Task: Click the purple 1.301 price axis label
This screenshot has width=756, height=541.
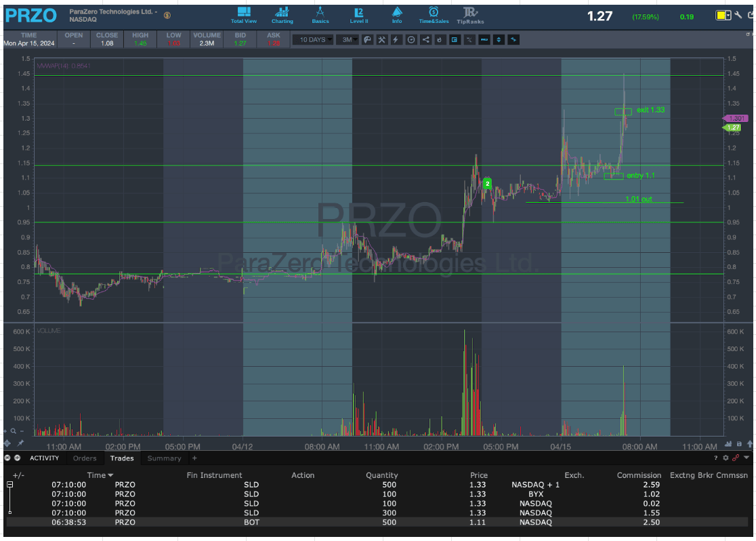Action: point(735,118)
